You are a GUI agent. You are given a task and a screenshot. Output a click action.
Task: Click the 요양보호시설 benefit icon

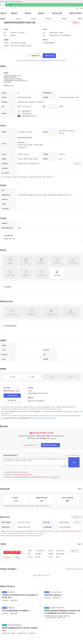click(41, 273)
